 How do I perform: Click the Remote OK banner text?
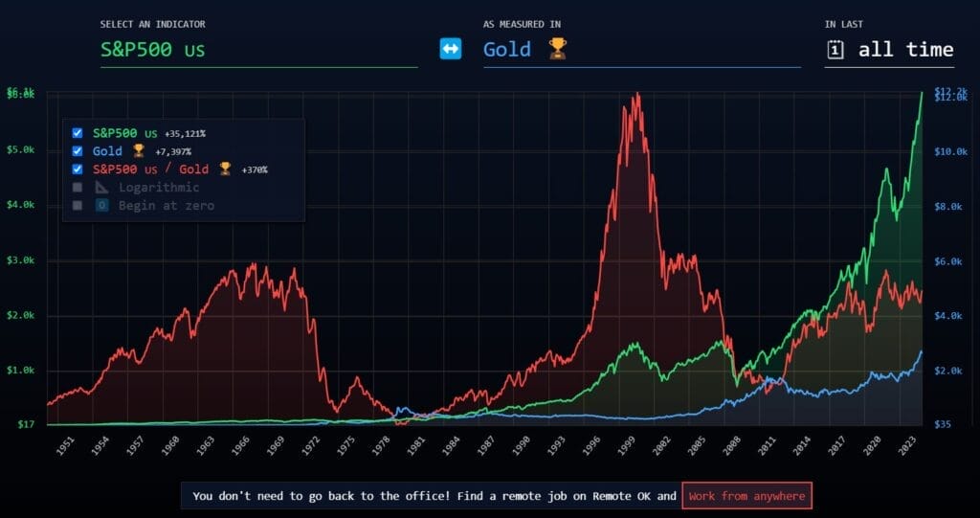point(431,496)
